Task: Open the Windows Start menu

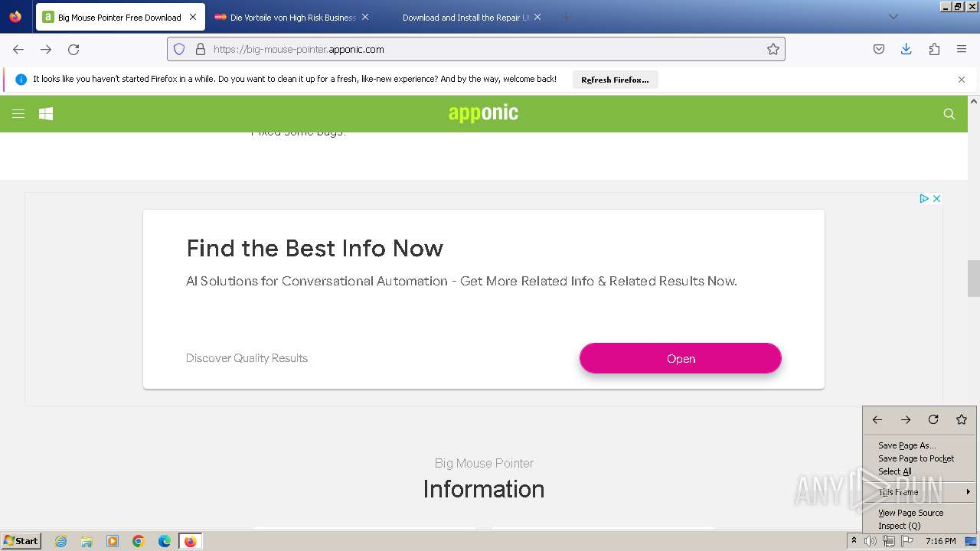Action: (x=21, y=541)
